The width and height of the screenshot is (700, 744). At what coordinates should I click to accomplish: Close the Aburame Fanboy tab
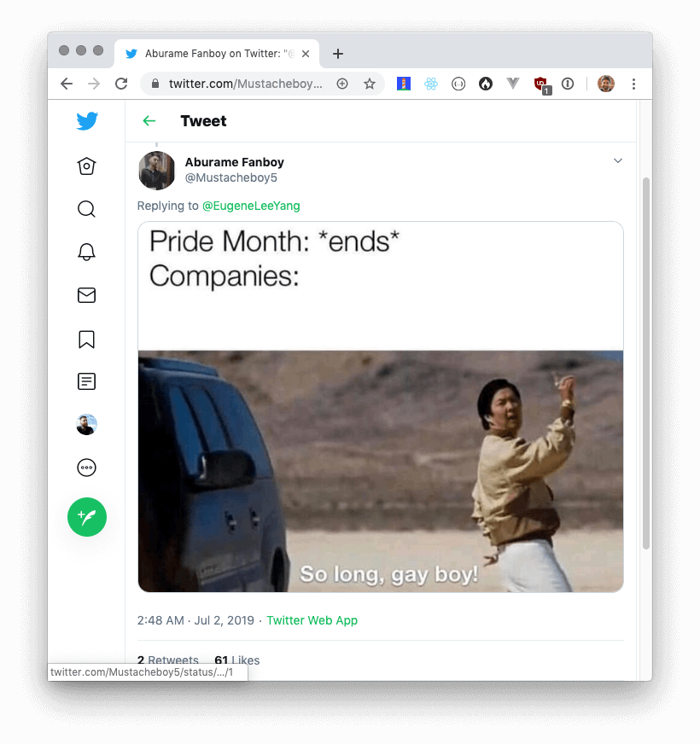(306, 54)
